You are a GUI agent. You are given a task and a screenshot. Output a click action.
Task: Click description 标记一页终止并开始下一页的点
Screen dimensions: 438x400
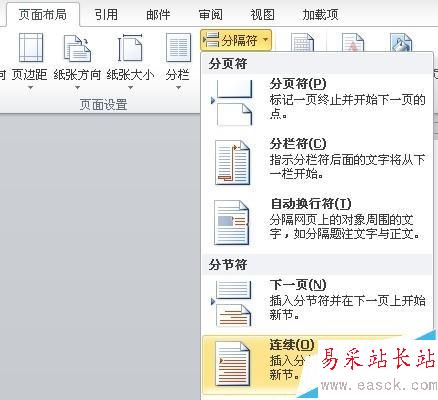point(348,107)
